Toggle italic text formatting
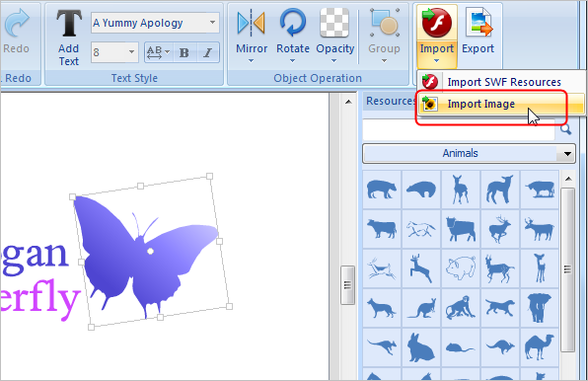Viewport: 588px width, 381px height. [208, 52]
